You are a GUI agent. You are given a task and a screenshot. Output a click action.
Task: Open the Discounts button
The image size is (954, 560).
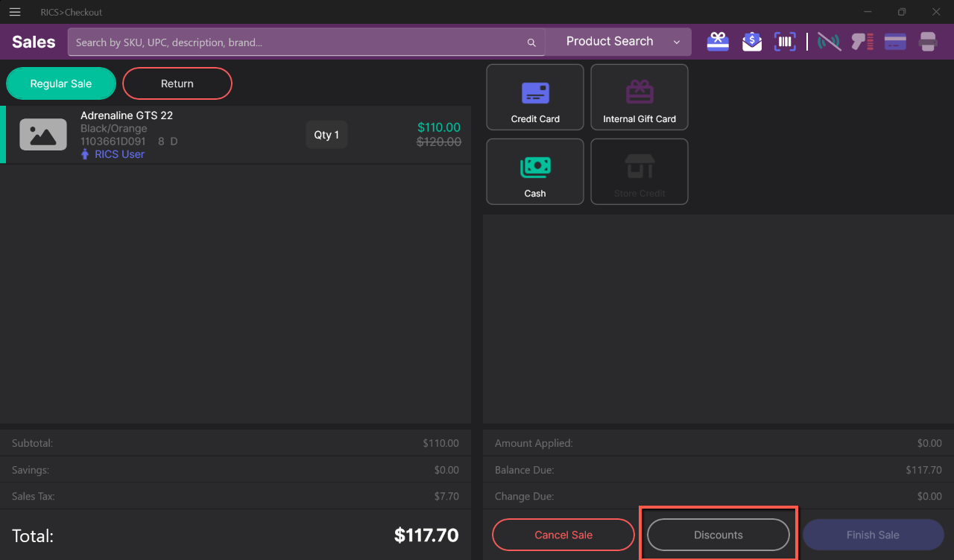(718, 535)
